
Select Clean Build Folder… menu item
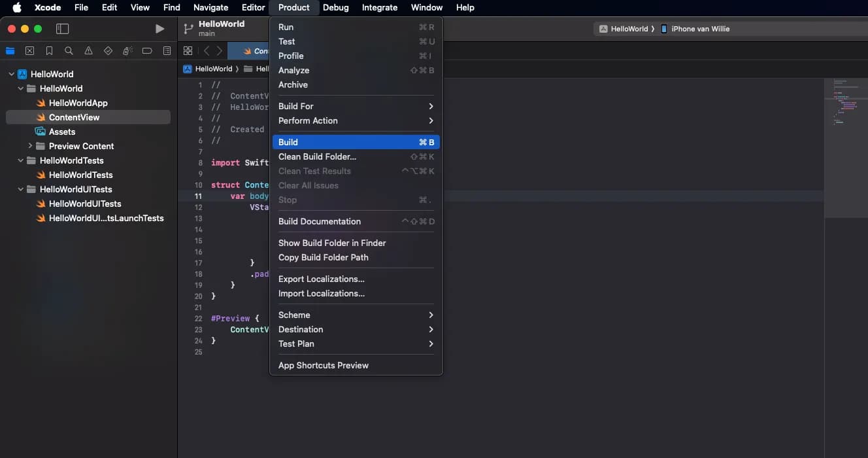tap(318, 156)
